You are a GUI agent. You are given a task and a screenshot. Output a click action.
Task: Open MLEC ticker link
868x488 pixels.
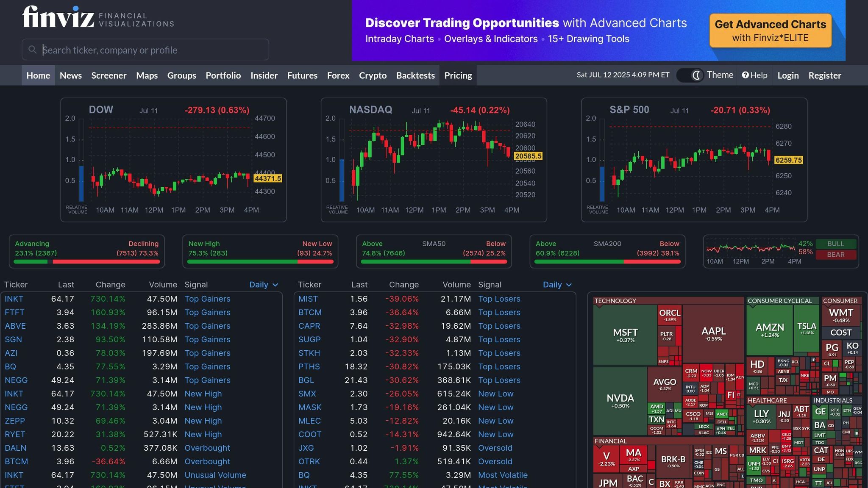click(309, 421)
